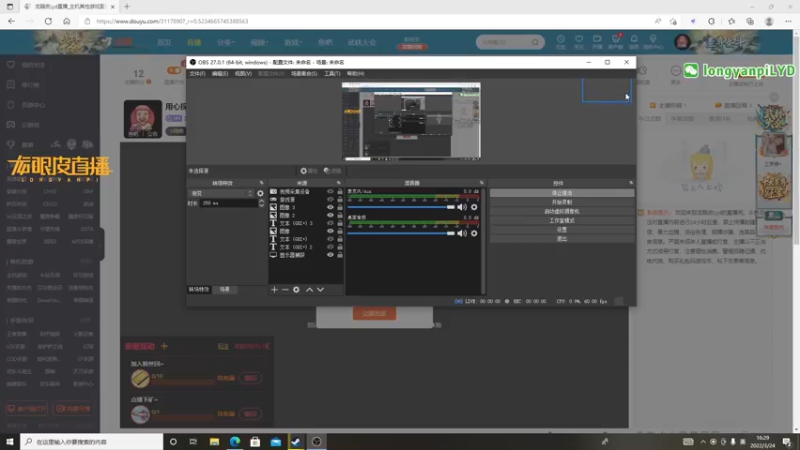This screenshot has width=800, height=450.
Task: Enable 工作室模式 studio mode
Action: [562, 221]
